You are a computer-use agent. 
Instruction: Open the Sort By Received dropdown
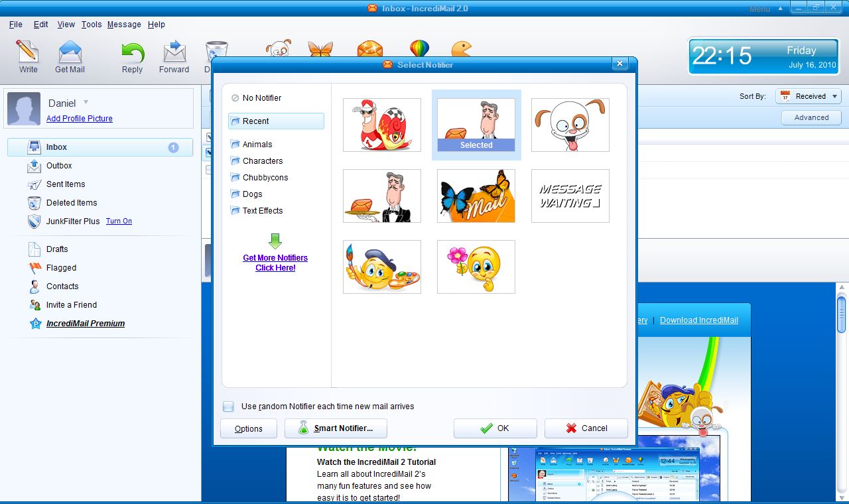809,96
